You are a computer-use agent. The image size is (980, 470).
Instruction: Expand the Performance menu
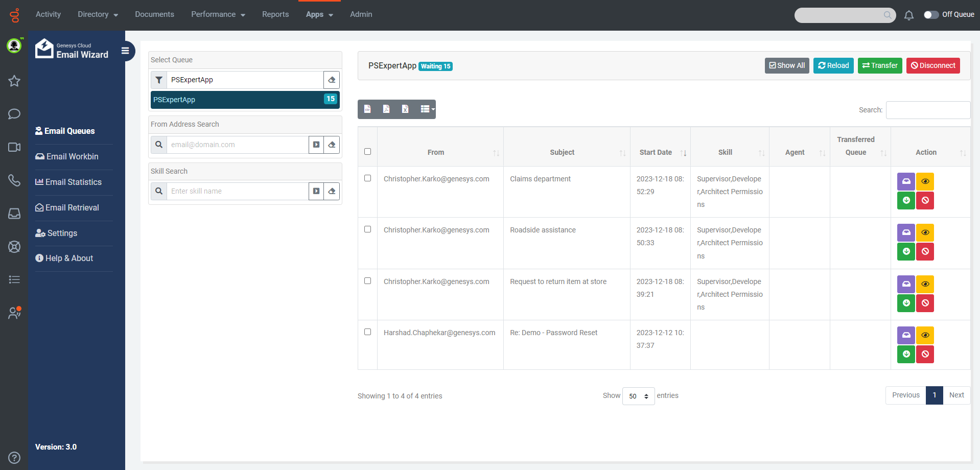[218, 15]
